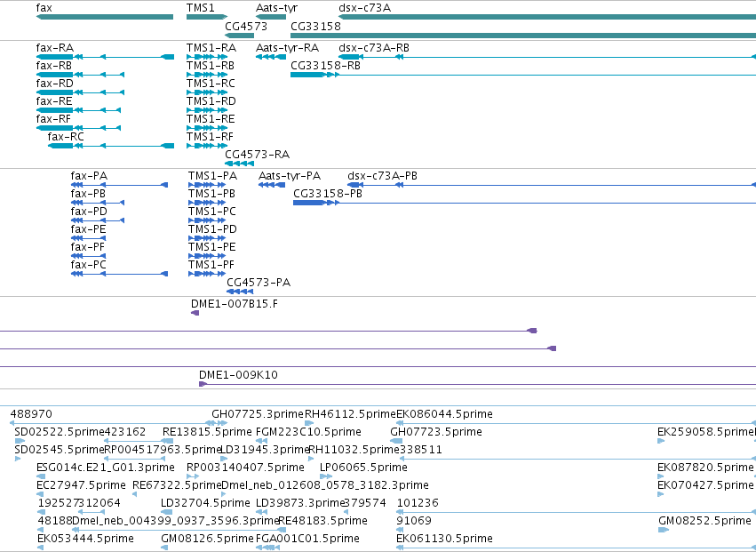Select the dsx-c73A gene label
The width and height of the screenshot is (756, 552).
point(365,8)
